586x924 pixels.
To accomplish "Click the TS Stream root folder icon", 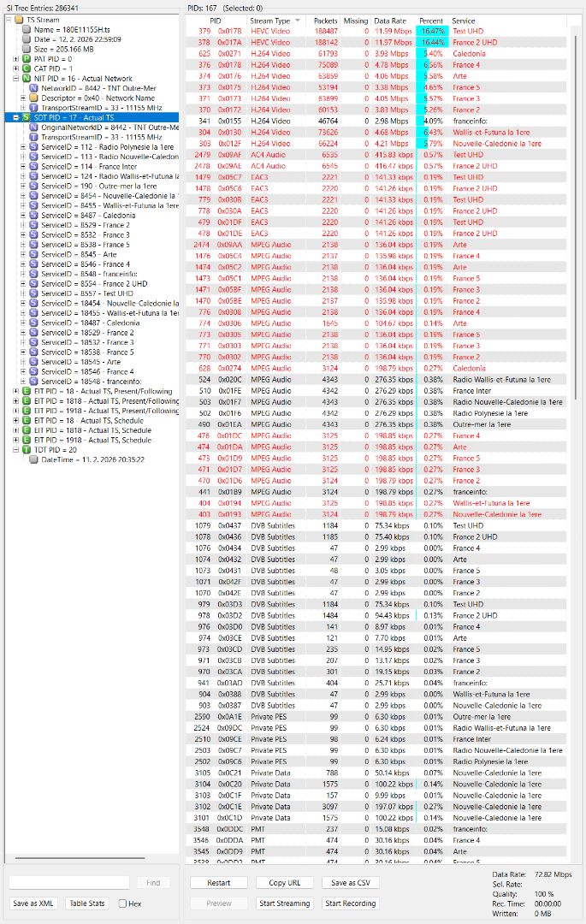I will pyautogui.click(x=18, y=19).
